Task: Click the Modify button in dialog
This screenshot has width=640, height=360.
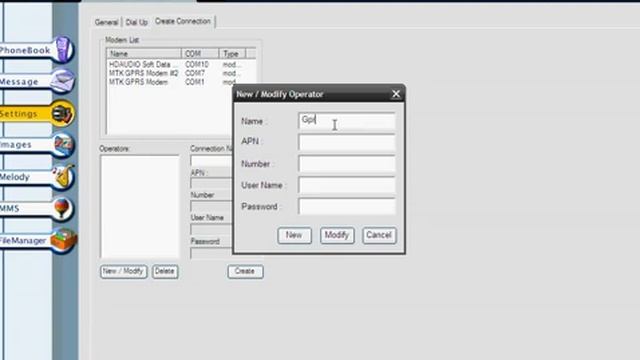Action: point(337,235)
